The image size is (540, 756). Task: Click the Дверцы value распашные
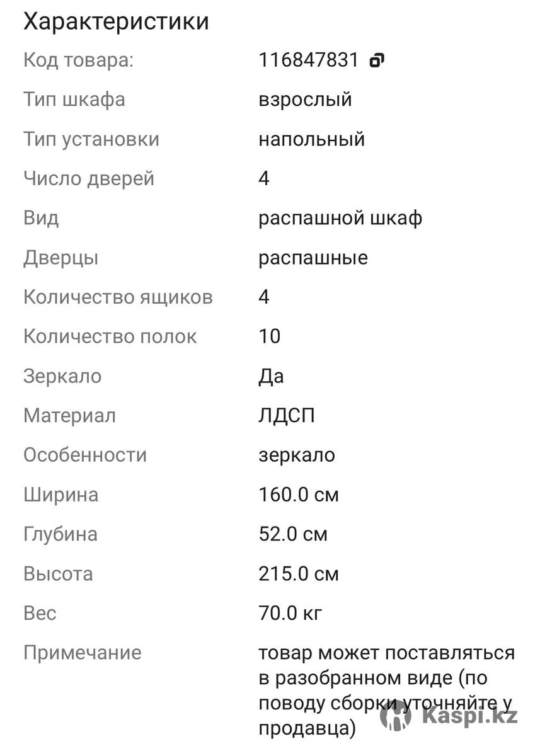click(313, 258)
